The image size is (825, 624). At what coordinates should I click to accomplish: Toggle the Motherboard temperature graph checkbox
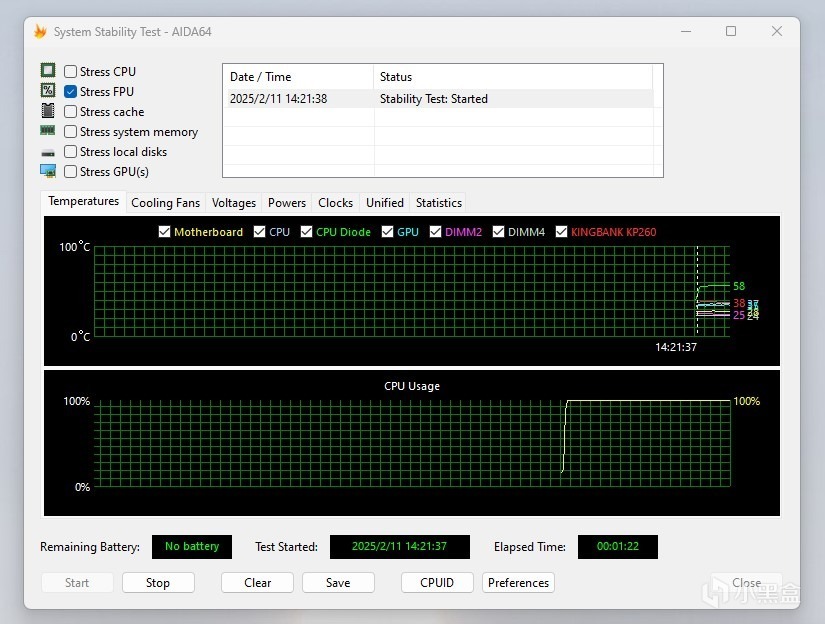tap(164, 232)
